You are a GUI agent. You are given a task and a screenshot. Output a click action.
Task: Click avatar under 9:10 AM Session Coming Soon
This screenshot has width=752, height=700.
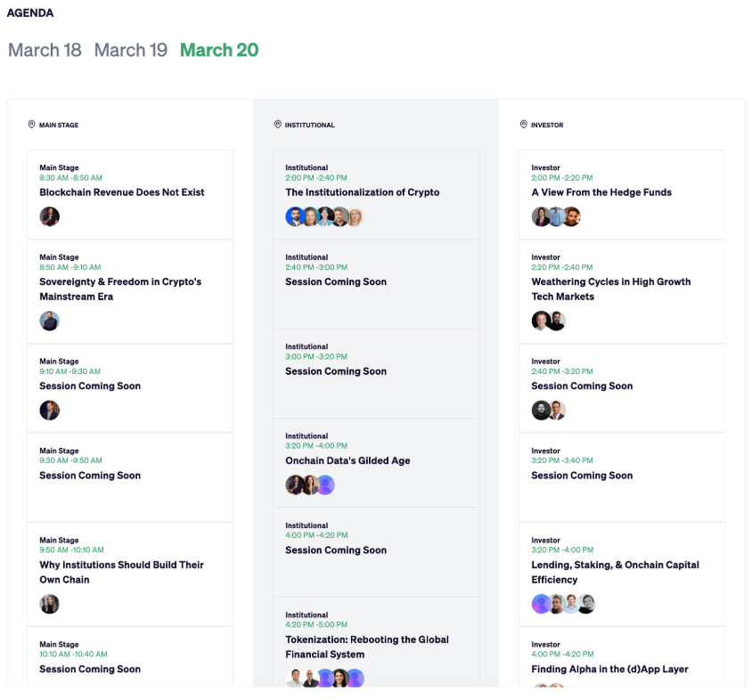coord(49,411)
